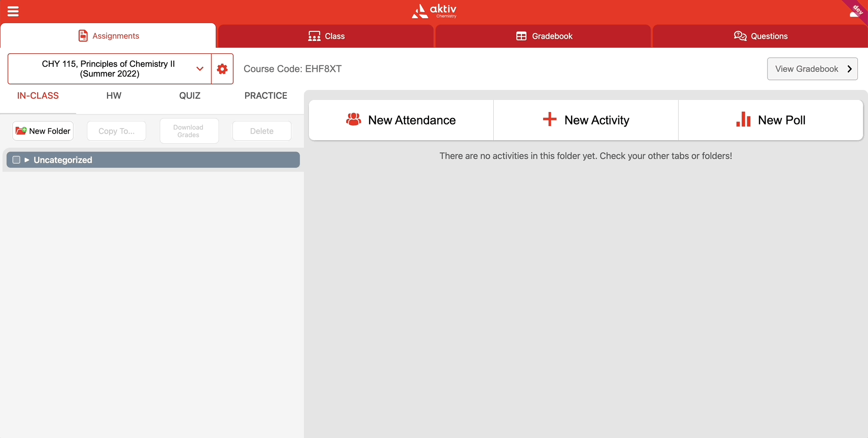Image resolution: width=868 pixels, height=438 pixels.
Task: Click the Download Grades button
Action: pyautogui.click(x=188, y=131)
